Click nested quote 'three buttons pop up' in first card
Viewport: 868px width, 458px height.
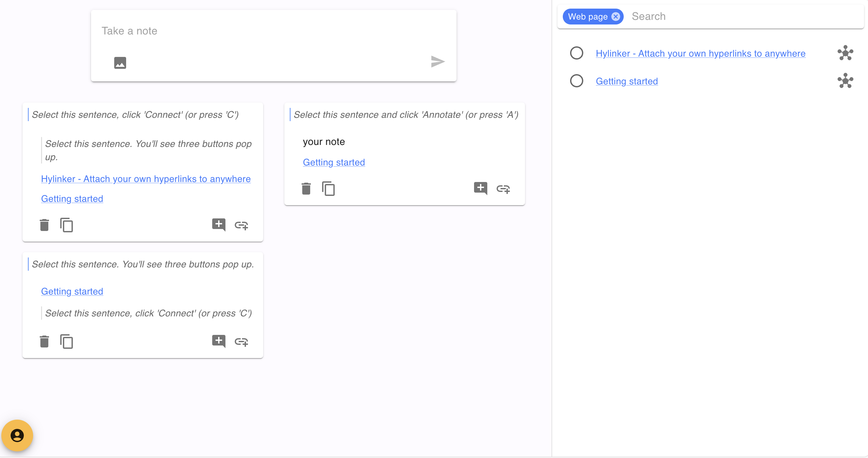(148, 150)
